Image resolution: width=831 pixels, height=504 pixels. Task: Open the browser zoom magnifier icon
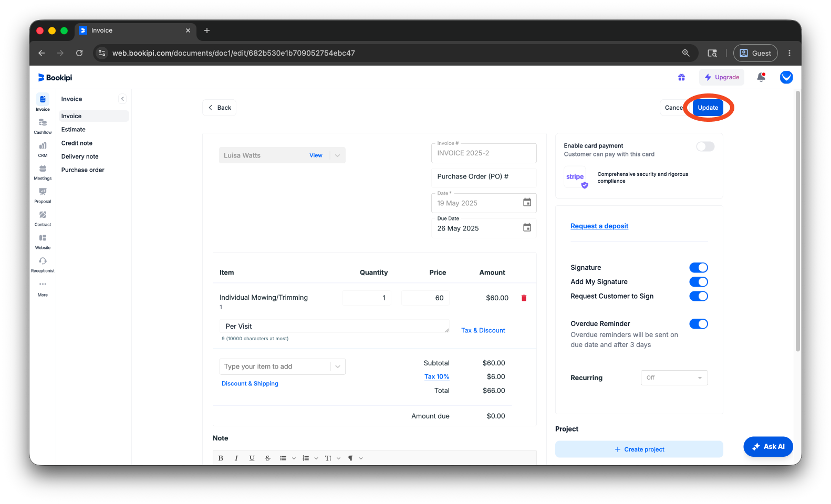pos(685,53)
